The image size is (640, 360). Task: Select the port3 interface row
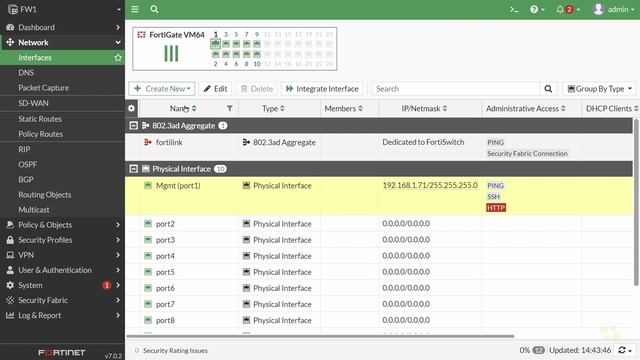(379, 240)
